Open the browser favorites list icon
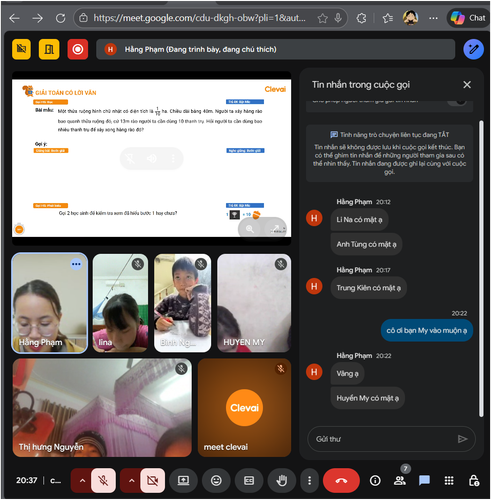 point(388,18)
